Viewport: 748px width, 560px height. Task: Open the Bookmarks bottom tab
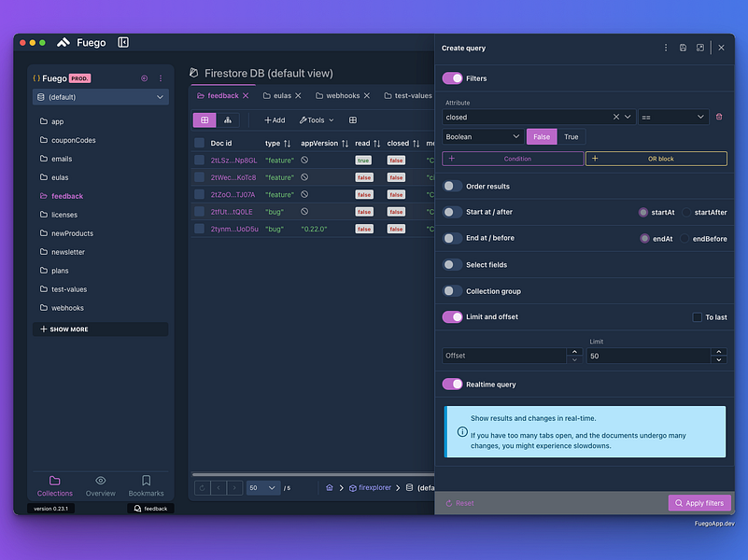[x=146, y=486]
